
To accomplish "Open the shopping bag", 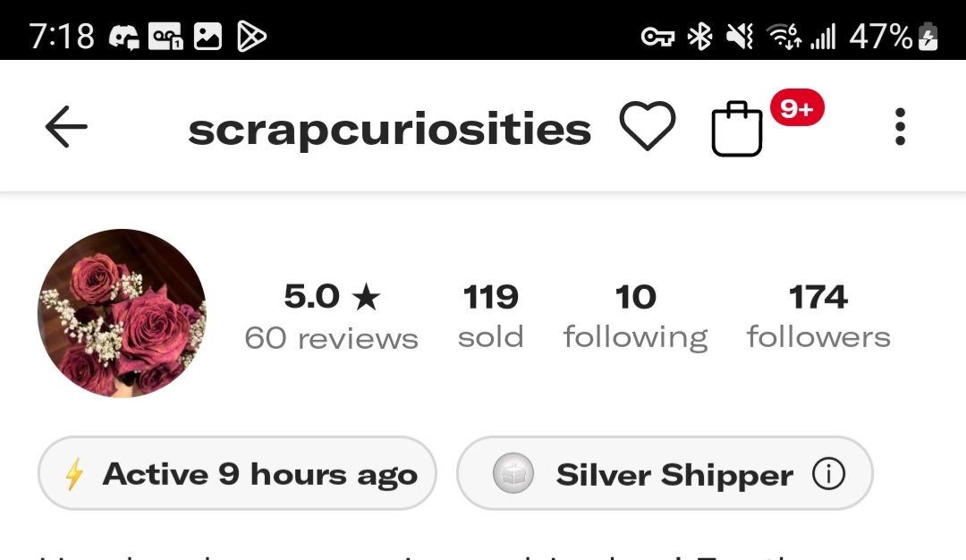I will pyautogui.click(x=737, y=129).
